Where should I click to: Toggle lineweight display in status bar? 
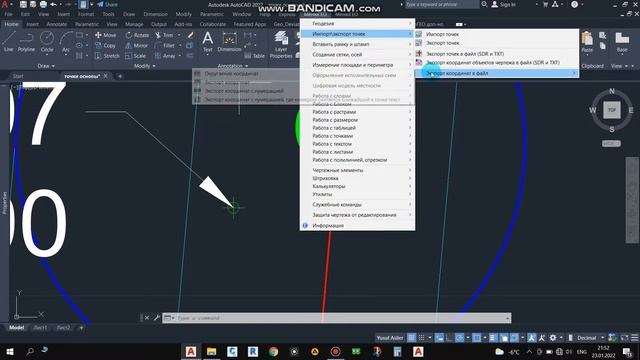[x=493, y=338]
